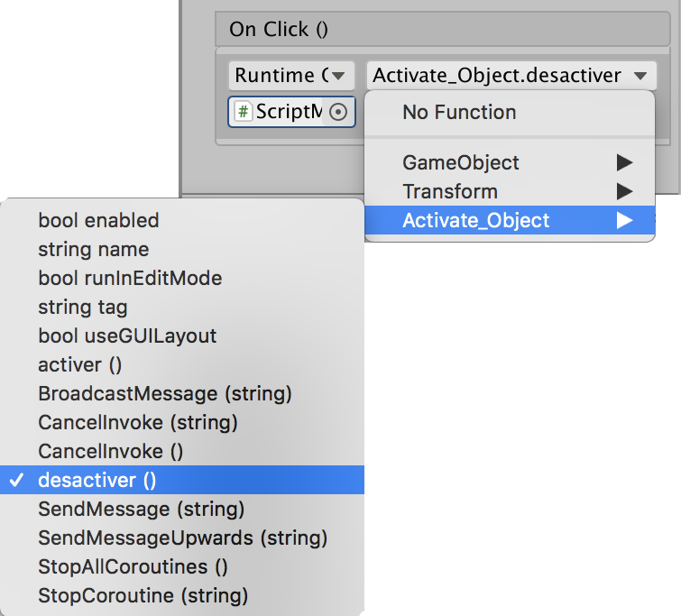The width and height of the screenshot is (681, 616).
Task: Open the Runtime Only dropdown
Action: coord(291,76)
